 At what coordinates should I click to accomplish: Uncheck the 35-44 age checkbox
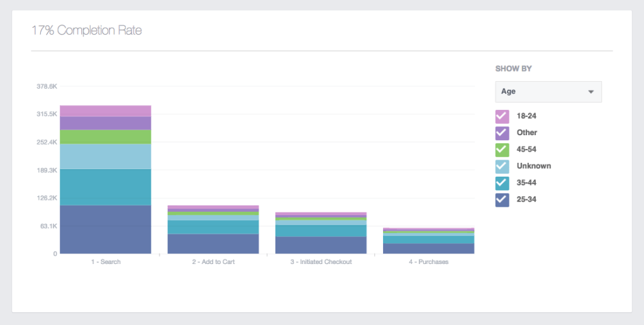tap(502, 183)
